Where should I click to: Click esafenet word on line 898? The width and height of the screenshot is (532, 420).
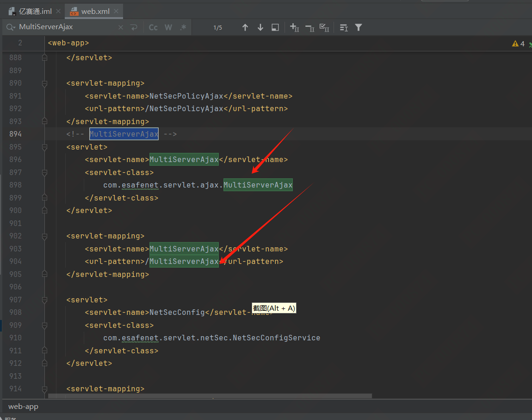[140, 185]
